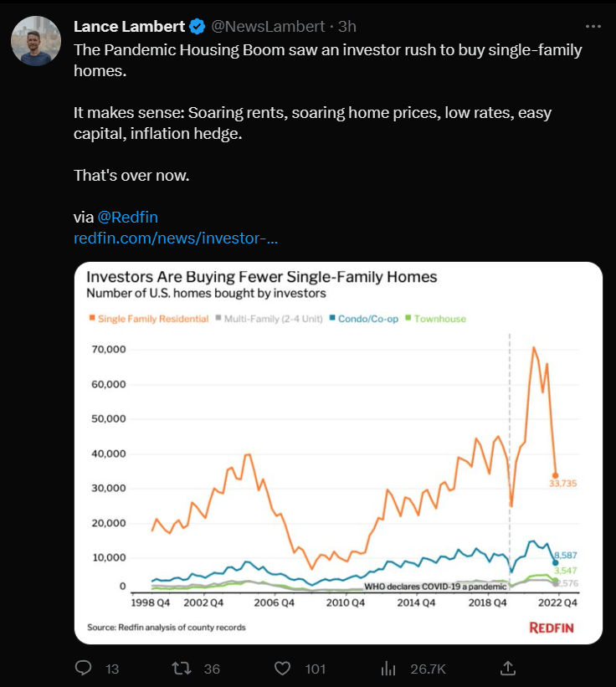This screenshot has height=687, width=616.
Task: Click the green Townhouse legend entry
Action: tap(436, 319)
